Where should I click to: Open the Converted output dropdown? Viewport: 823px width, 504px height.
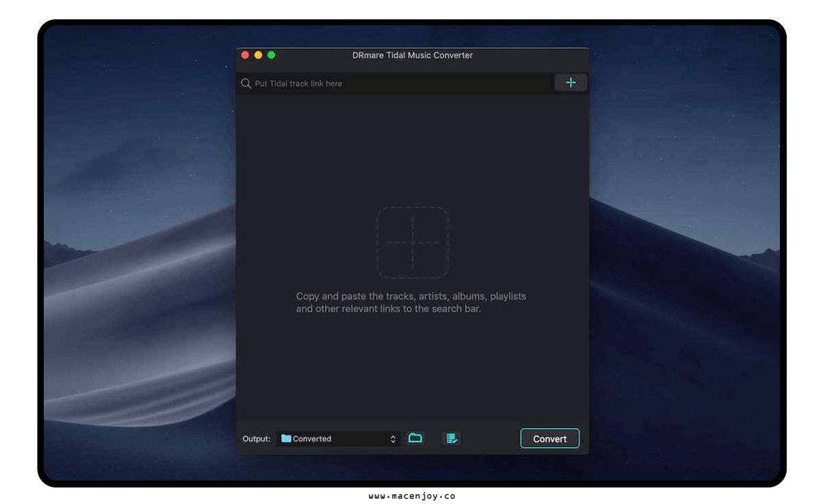[339, 439]
